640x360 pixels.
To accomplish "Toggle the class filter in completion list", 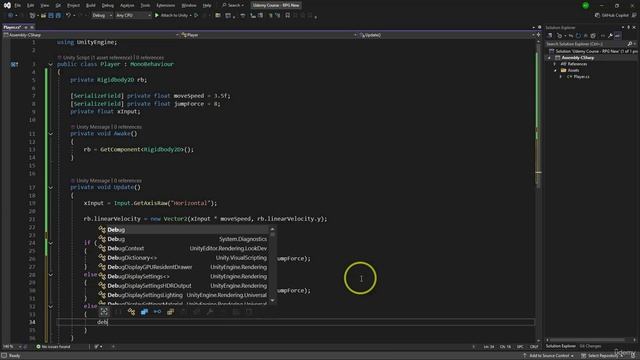I will pyautogui.click(x=131, y=312).
